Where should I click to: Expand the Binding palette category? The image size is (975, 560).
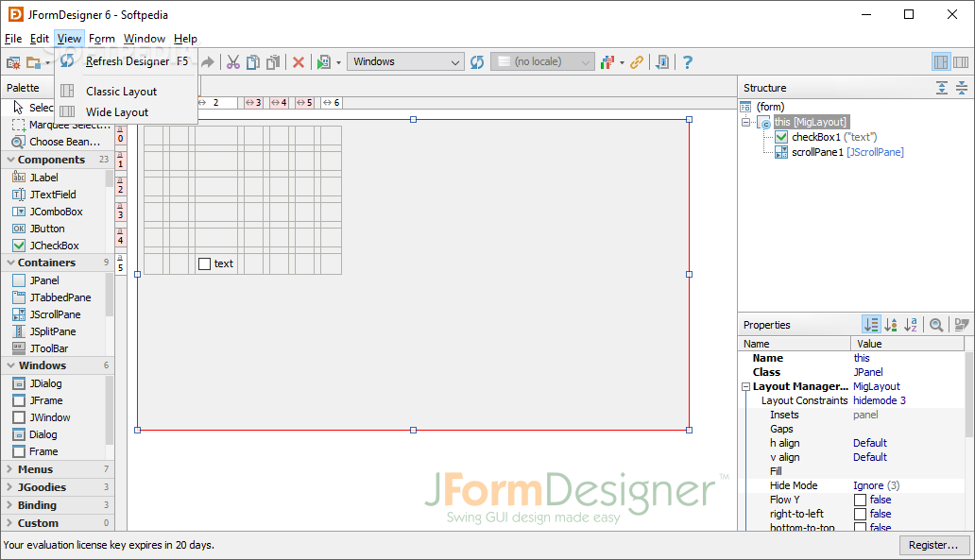(10, 505)
